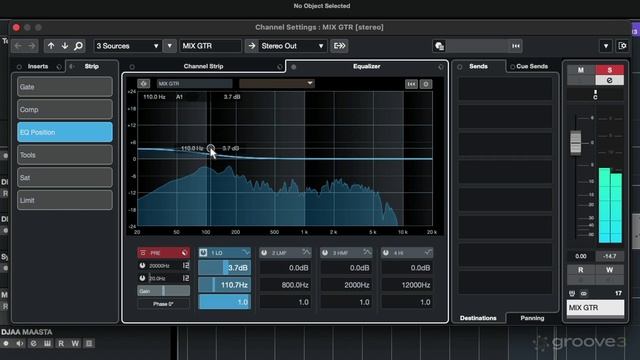The image size is (640, 360).
Task: Click the EQ compare speaker icon
Action: [x=143, y=84]
